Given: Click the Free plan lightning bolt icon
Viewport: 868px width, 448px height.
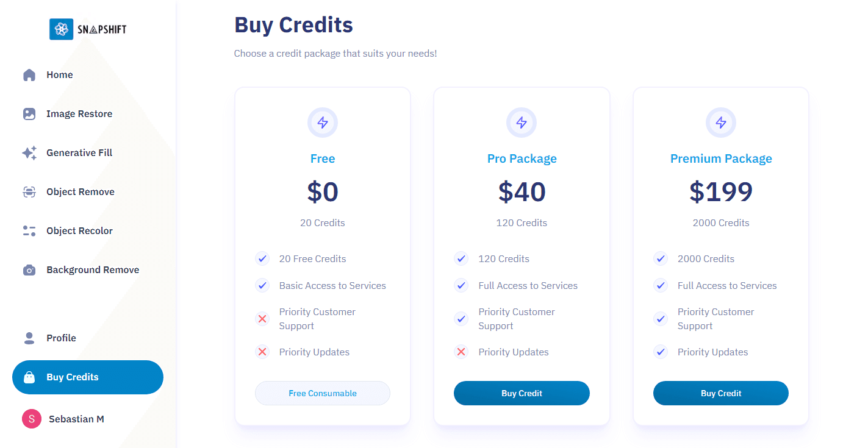Looking at the screenshot, I should point(323,123).
